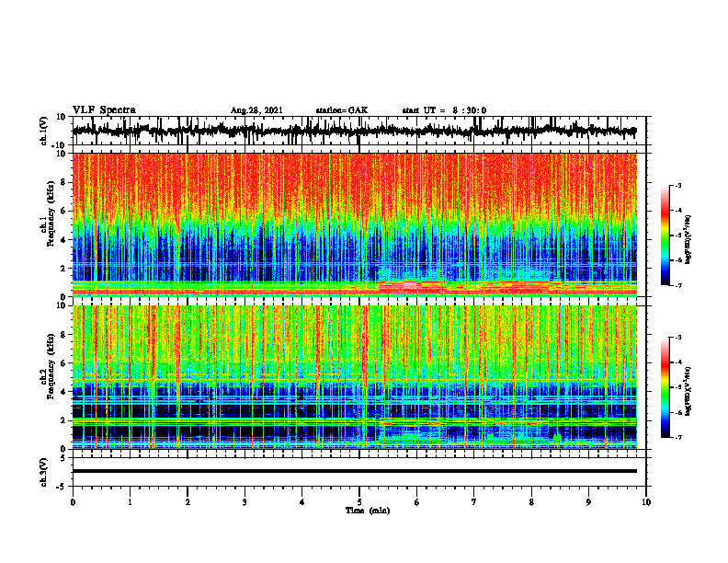This screenshot has height=563, width=728.
Task: Click time axis tick label "4"
Action: coord(302,502)
